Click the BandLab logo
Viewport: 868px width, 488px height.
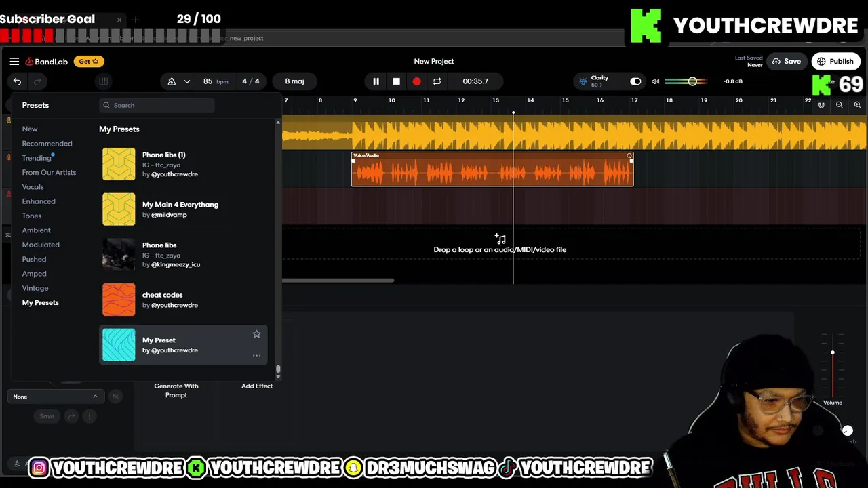[x=47, y=62]
